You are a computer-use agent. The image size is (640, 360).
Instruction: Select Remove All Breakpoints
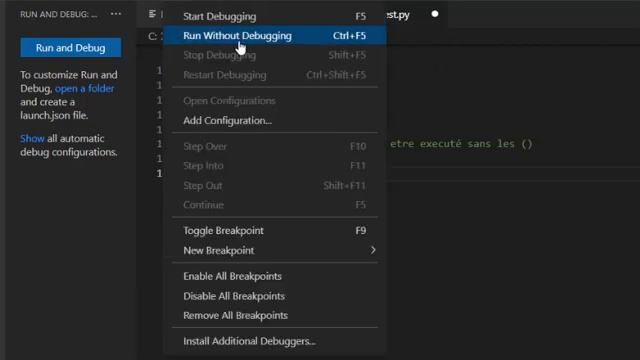275,316
